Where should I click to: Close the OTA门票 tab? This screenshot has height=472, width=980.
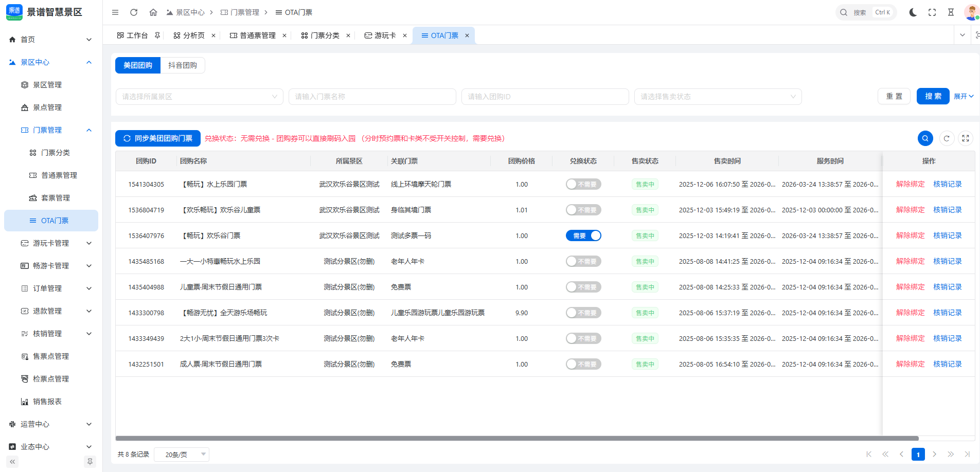pyautogui.click(x=467, y=35)
